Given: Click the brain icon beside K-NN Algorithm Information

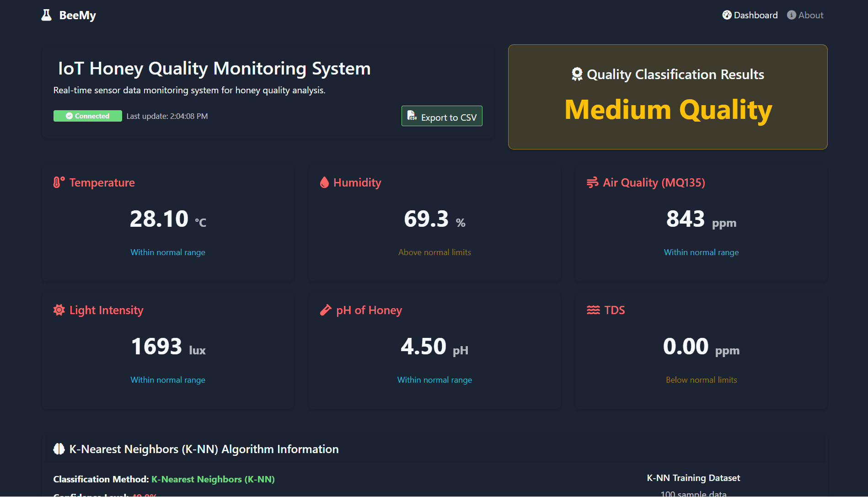Looking at the screenshot, I should tap(59, 449).
